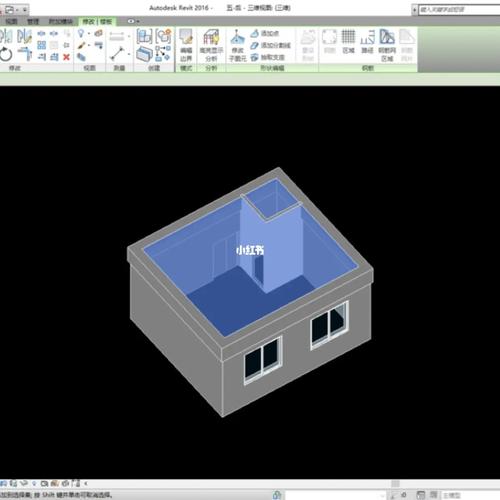Viewport: 500px width, 500px height.
Task: Collapse the view control bar arrow
Action: point(86,483)
